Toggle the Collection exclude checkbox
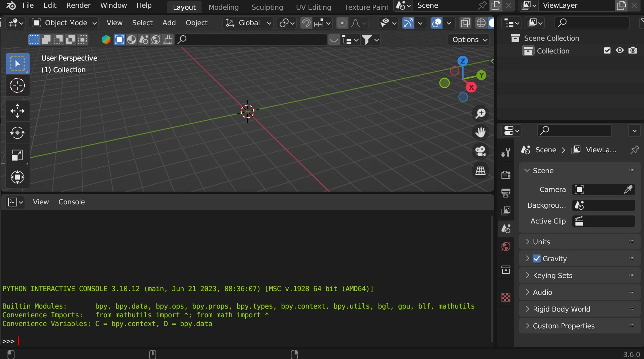 (607, 50)
